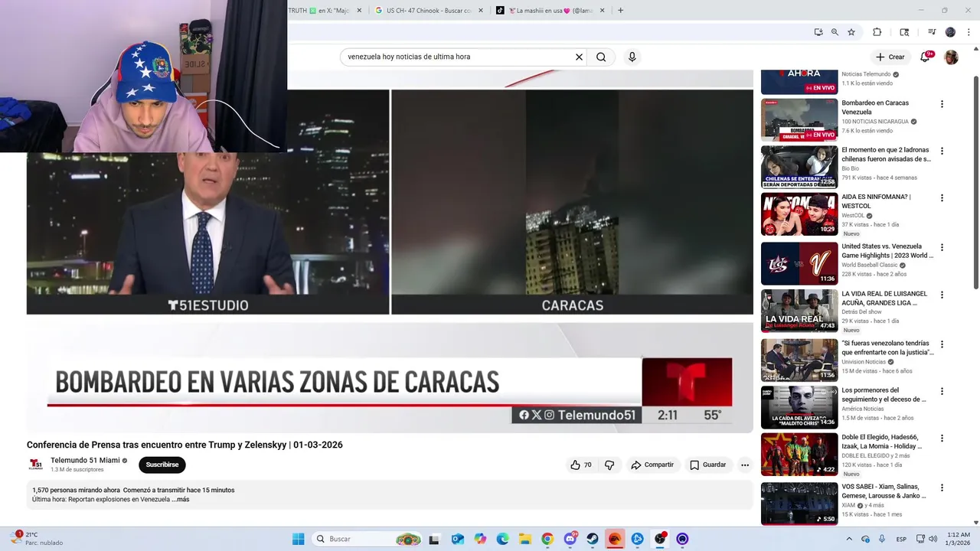Open options for VOS SABEI video
This screenshot has width=980, height=551.
click(942, 487)
